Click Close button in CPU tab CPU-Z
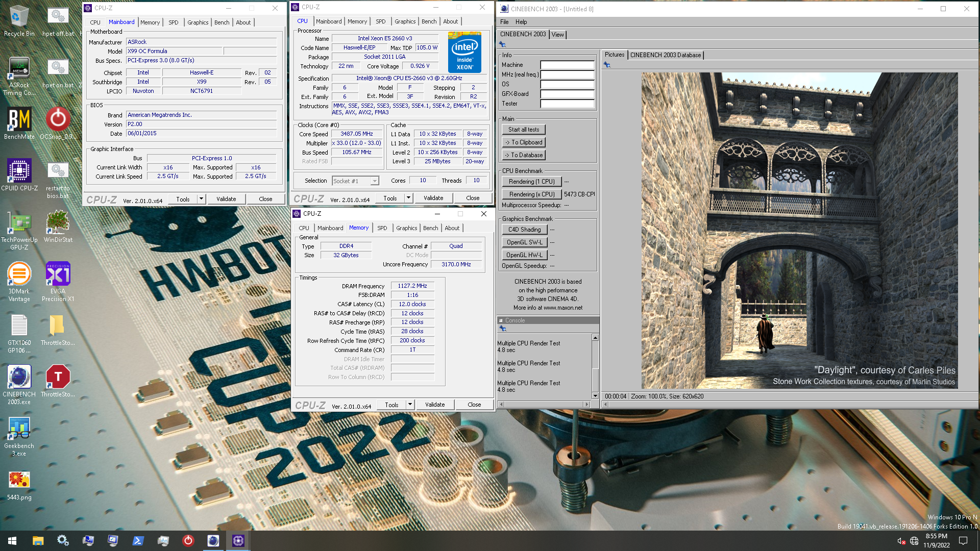The image size is (980, 551). (473, 198)
